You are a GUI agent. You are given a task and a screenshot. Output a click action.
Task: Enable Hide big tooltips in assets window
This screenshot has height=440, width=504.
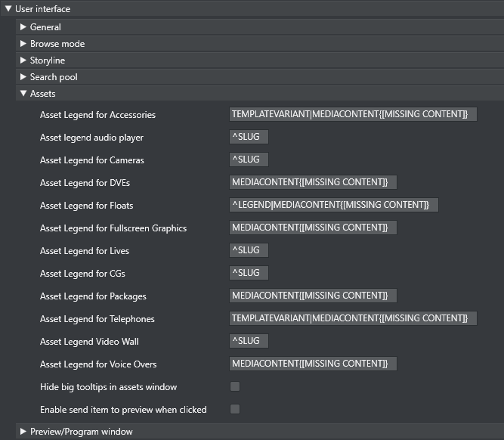pos(235,386)
